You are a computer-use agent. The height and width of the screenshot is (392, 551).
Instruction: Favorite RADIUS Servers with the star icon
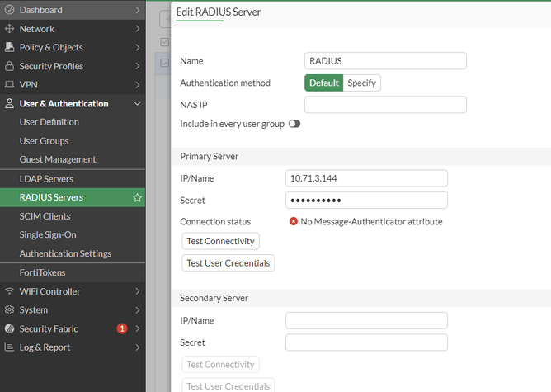[138, 198]
